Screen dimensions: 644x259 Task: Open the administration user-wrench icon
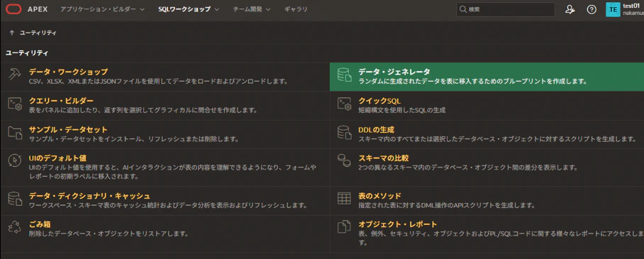[570, 10]
